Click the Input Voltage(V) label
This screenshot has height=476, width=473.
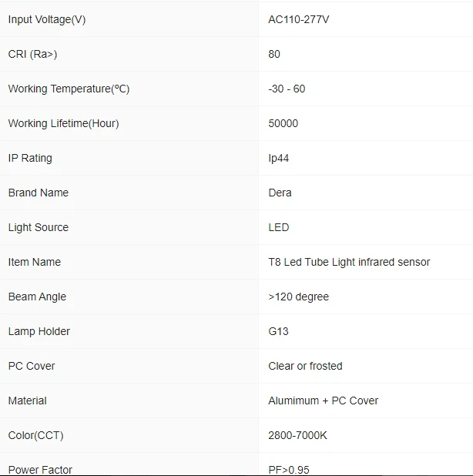click(x=47, y=19)
